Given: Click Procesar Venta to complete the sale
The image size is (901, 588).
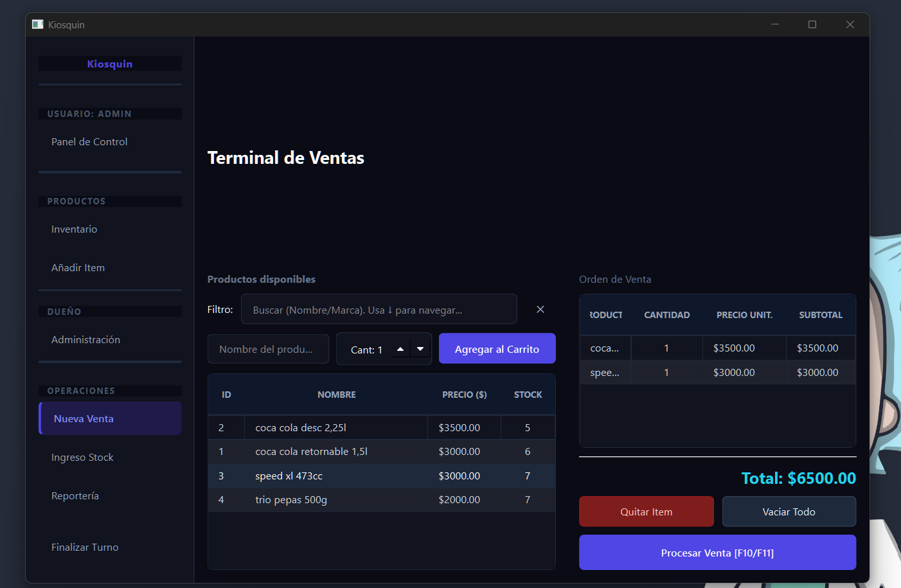Looking at the screenshot, I should click(x=717, y=552).
